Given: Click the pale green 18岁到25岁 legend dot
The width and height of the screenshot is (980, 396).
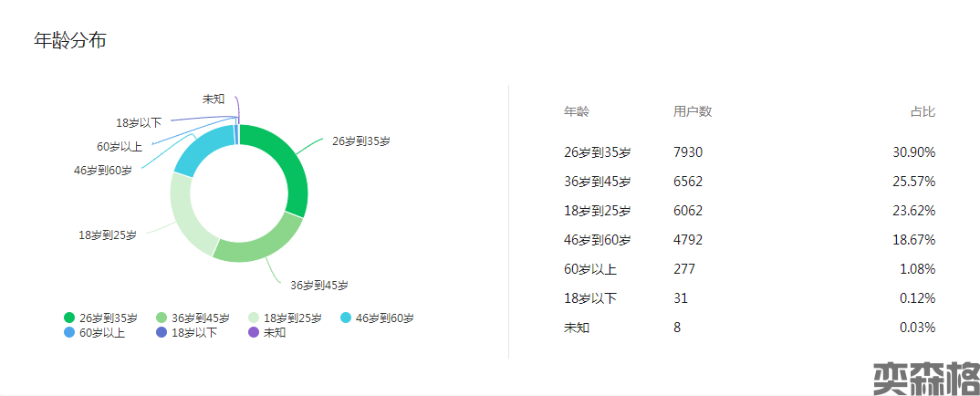Looking at the screenshot, I should click(x=255, y=318).
